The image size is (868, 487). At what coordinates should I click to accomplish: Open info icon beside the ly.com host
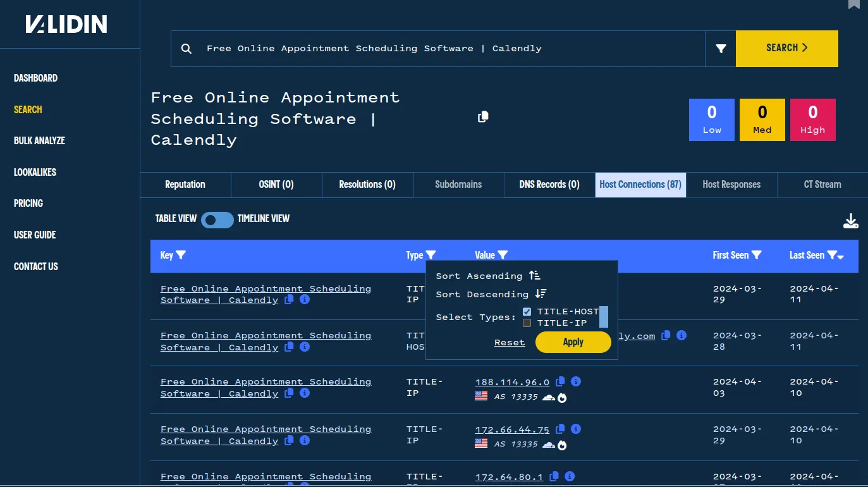coord(682,335)
